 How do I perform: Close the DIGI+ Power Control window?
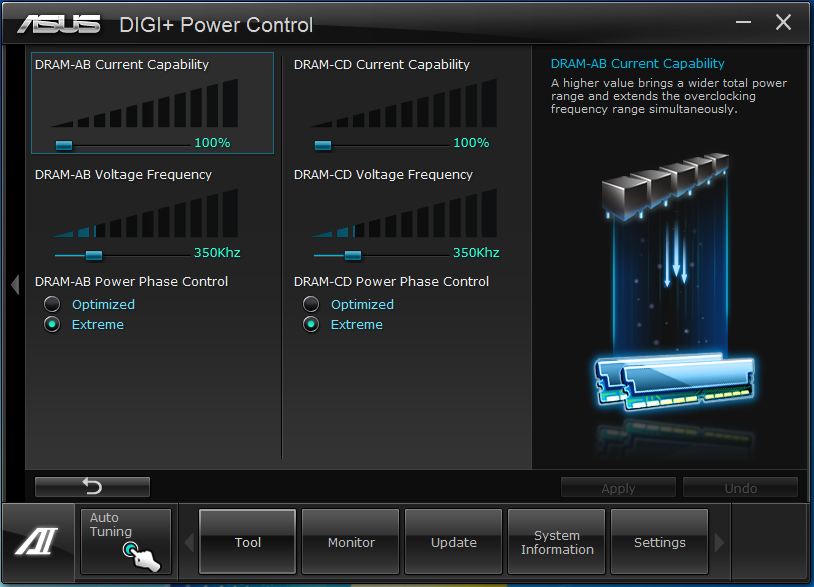[x=783, y=22]
